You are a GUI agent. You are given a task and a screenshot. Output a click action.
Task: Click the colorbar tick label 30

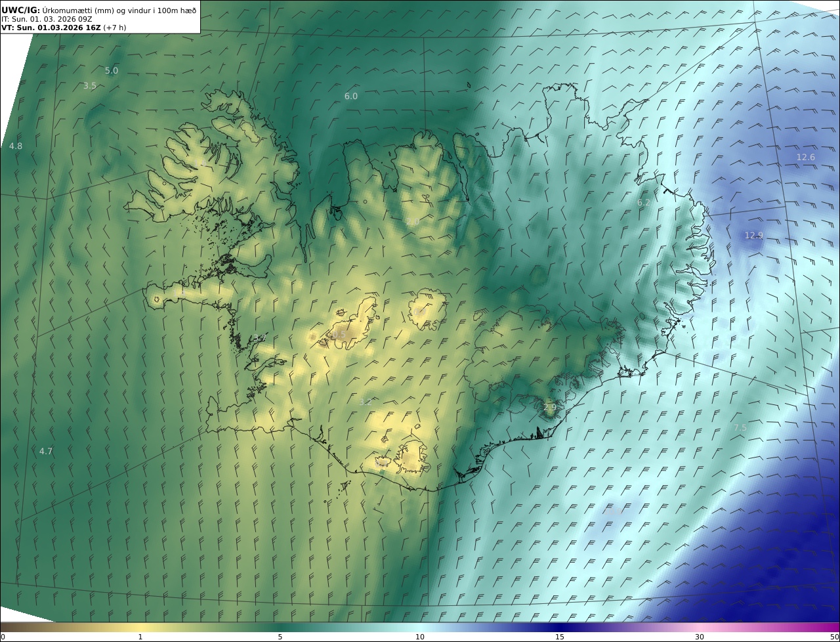(x=700, y=637)
